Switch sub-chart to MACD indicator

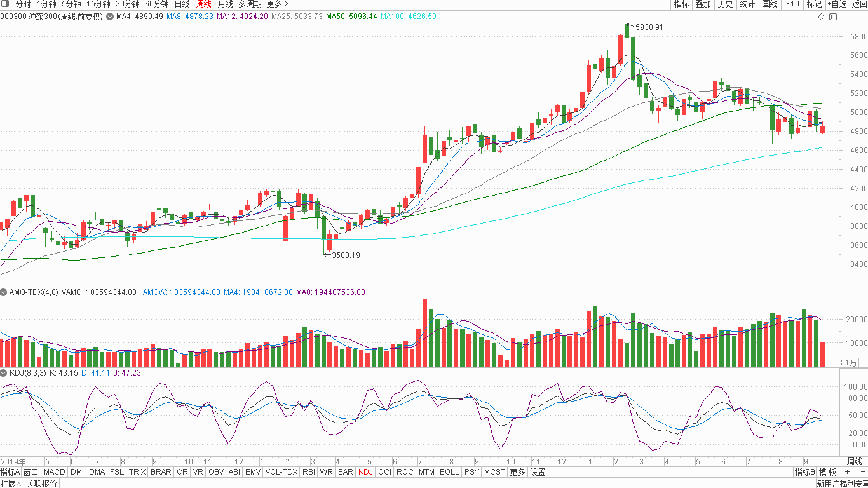(x=55, y=472)
